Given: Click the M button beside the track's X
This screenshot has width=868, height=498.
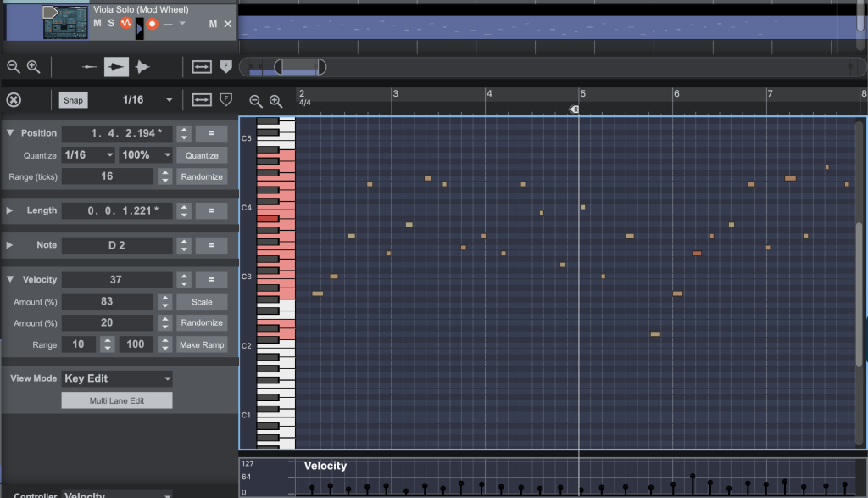Looking at the screenshot, I should tap(213, 24).
